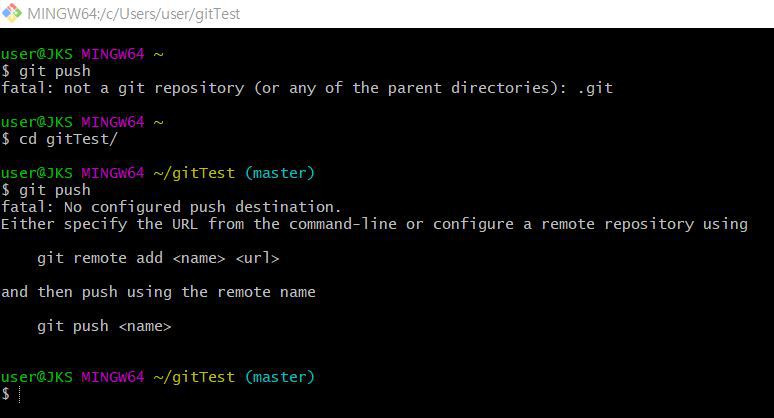Click the 'git push <name>' suggestion line
Screen dimensions: 774x418
click(104, 326)
